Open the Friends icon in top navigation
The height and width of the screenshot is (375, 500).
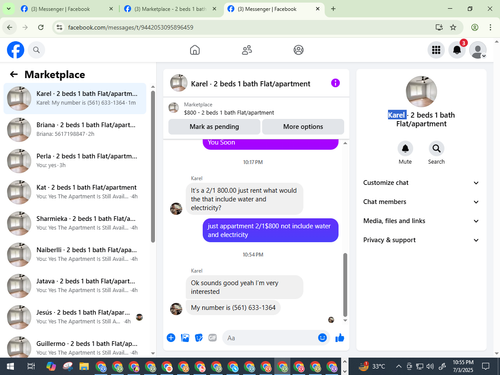247,50
